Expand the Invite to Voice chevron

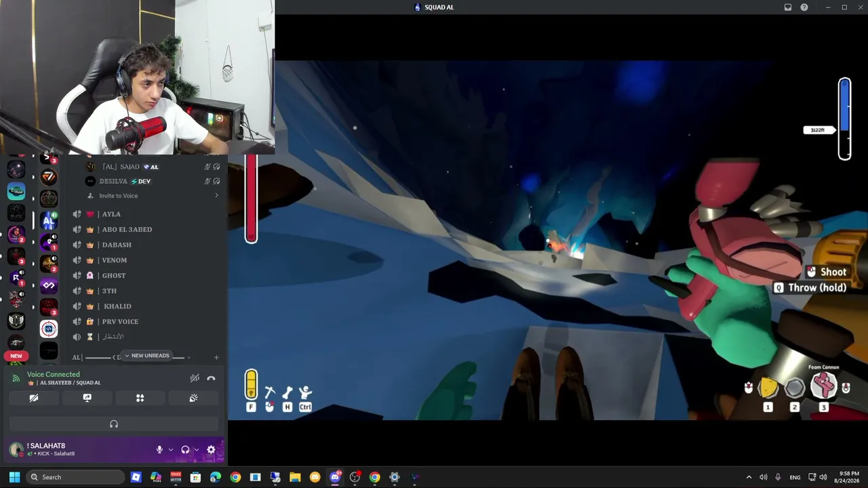[216, 196]
